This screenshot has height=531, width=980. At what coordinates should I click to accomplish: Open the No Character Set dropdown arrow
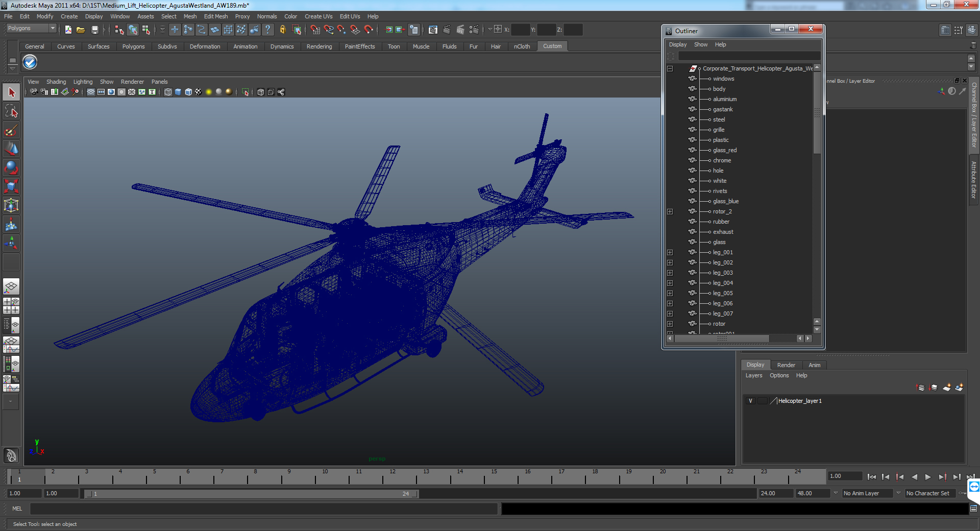899,493
